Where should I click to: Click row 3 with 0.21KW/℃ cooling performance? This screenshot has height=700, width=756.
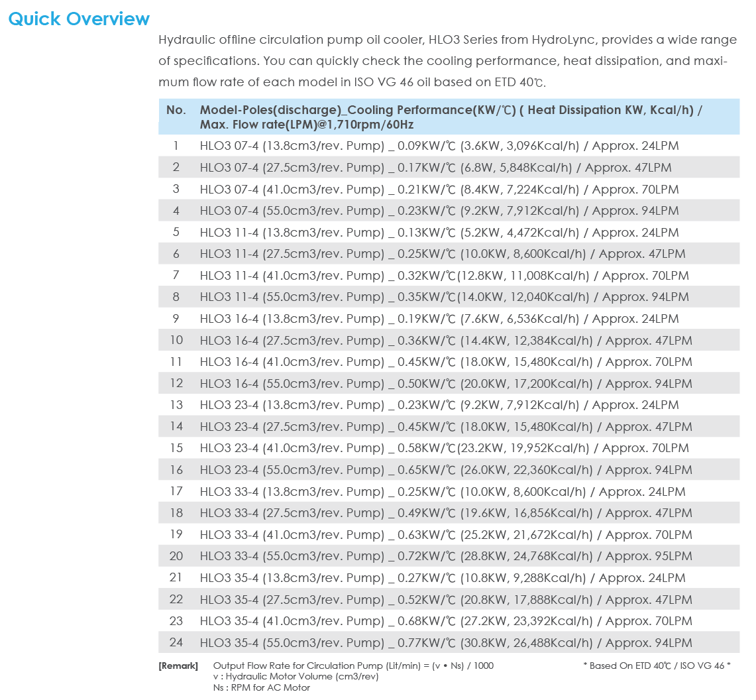pyautogui.click(x=439, y=190)
